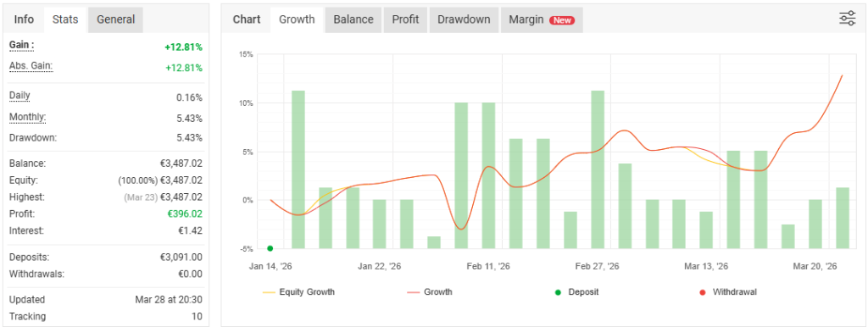Click the Daily label
868x327 pixels.
point(20,96)
